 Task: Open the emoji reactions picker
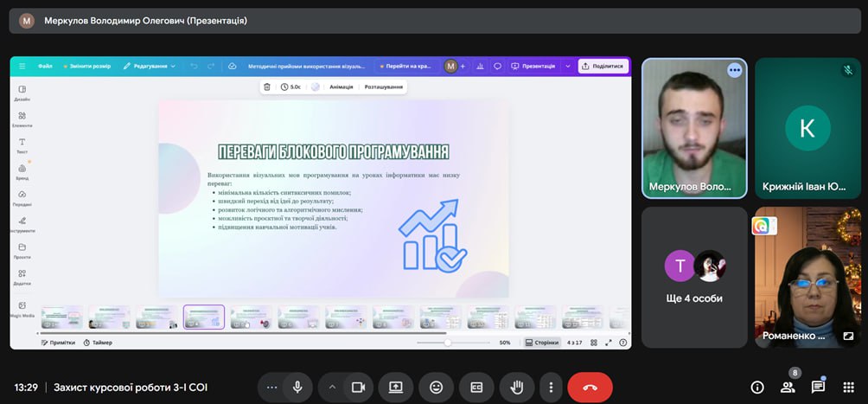click(436, 388)
